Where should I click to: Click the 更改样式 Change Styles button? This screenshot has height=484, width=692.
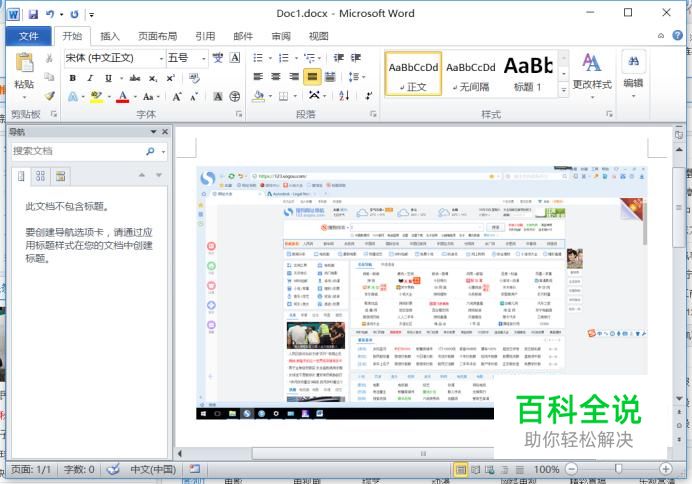[x=592, y=73]
